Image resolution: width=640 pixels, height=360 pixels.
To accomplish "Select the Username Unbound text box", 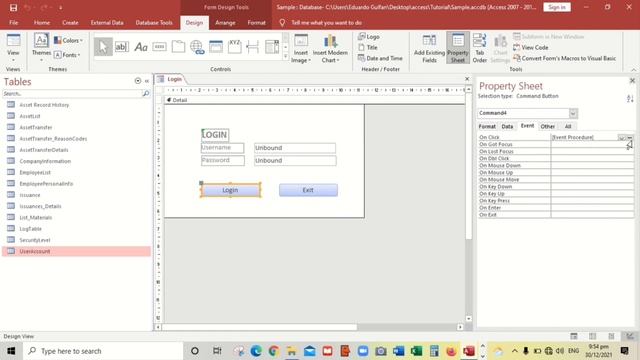I will [295, 148].
